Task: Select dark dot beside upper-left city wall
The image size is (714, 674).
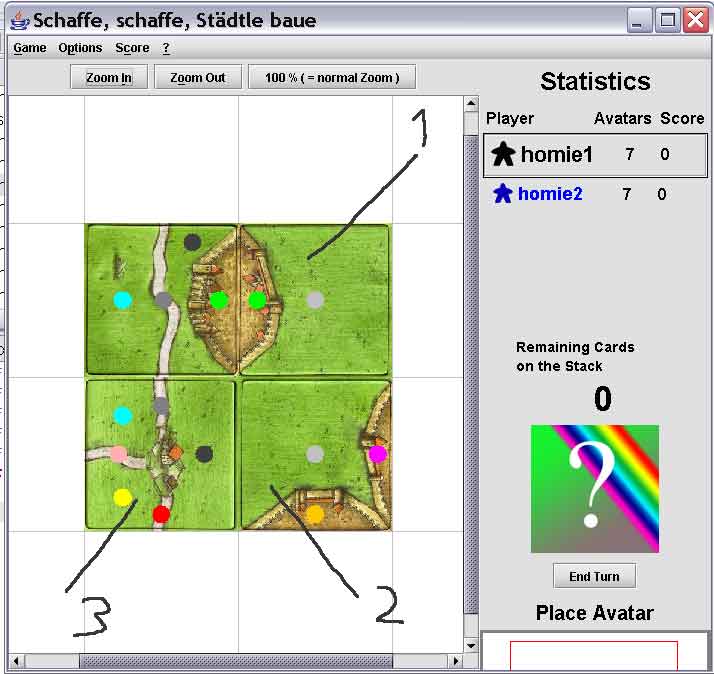Action: pos(192,242)
